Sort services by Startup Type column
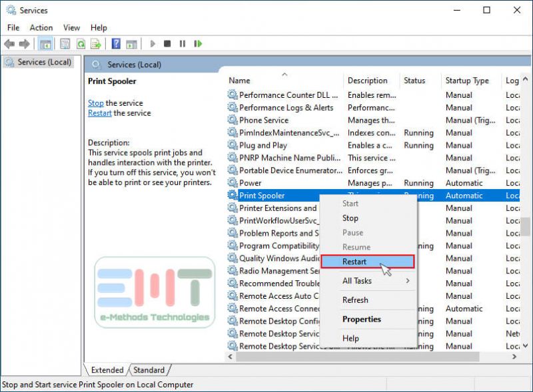The width and height of the screenshot is (533, 392). (466, 81)
